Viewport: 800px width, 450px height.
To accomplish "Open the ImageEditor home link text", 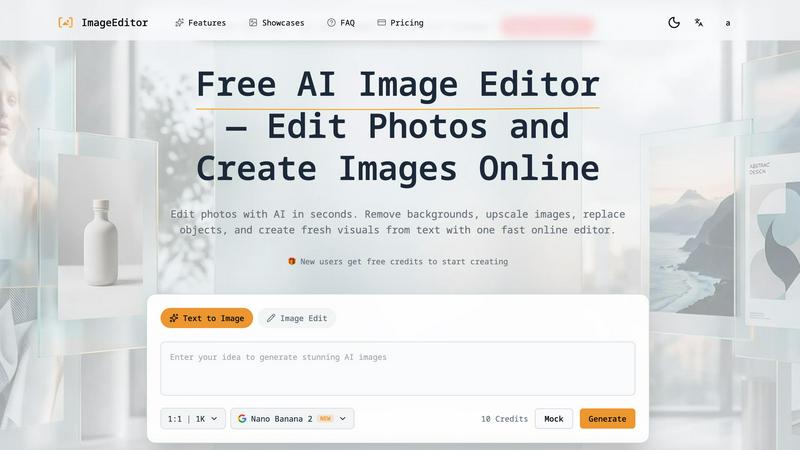I will 115,22.
